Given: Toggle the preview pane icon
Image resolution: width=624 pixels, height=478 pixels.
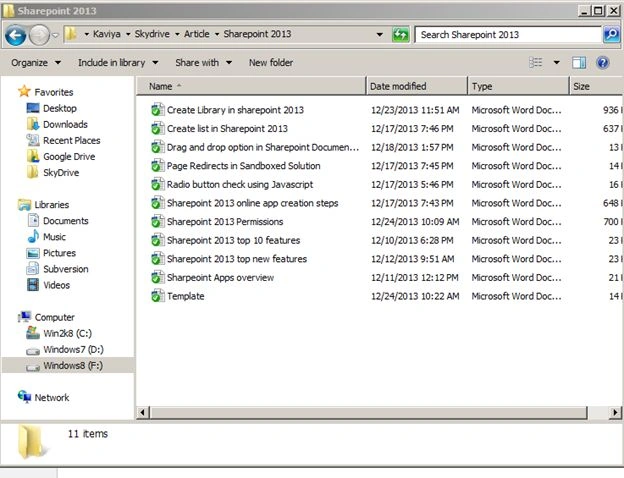Looking at the screenshot, I should click(x=579, y=62).
